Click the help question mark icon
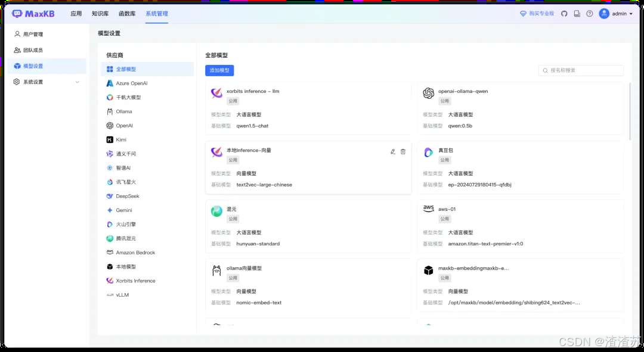Viewport: 644px width, 352px height. (x=590, y=14)
